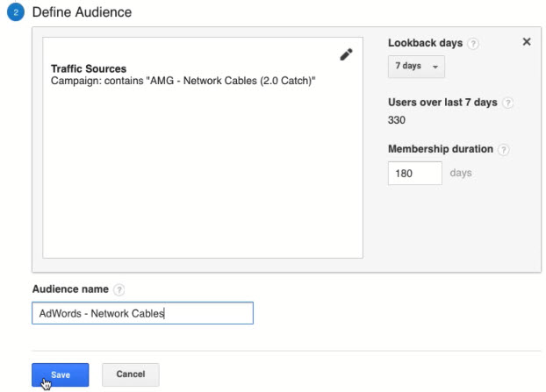Image resolution: width=546 pixels, height=392 pixels.
Task: Click the Audience name label
Action: [70, 289]
